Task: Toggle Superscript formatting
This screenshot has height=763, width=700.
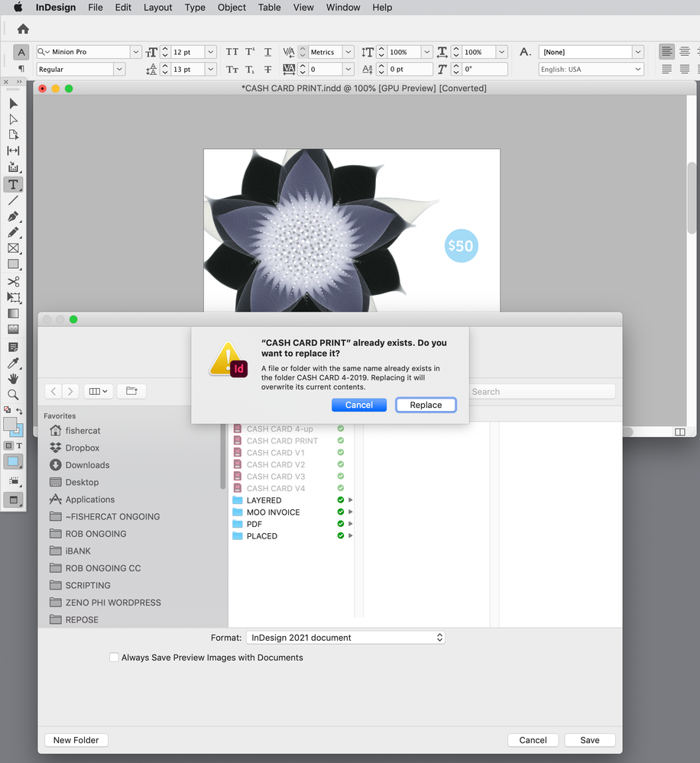Action: 250,52
